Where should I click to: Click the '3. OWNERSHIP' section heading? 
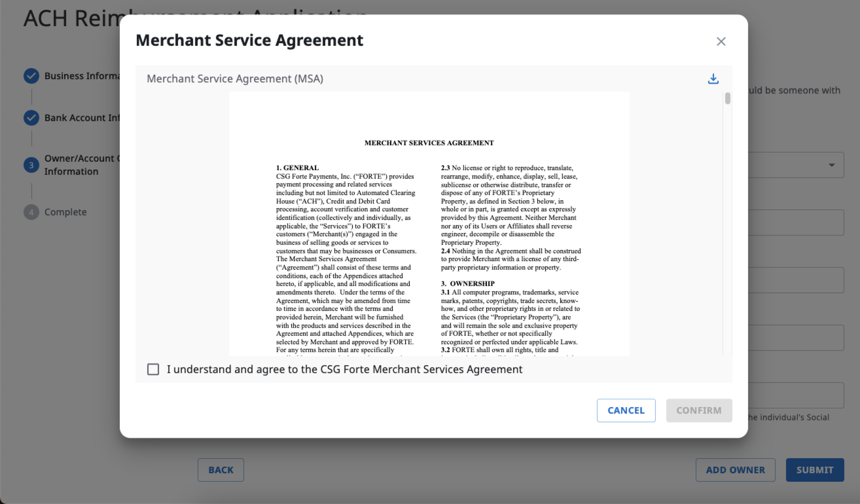(x=468, y=283)
